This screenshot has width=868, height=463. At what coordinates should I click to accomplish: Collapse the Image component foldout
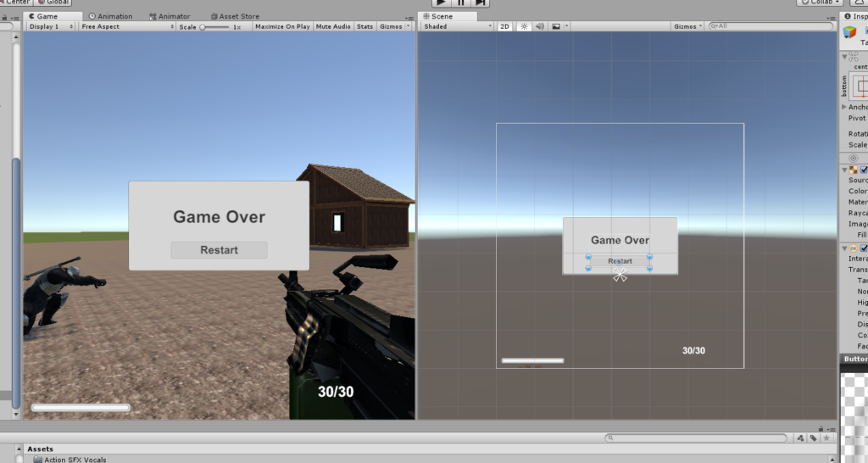(x=844, y=170)
